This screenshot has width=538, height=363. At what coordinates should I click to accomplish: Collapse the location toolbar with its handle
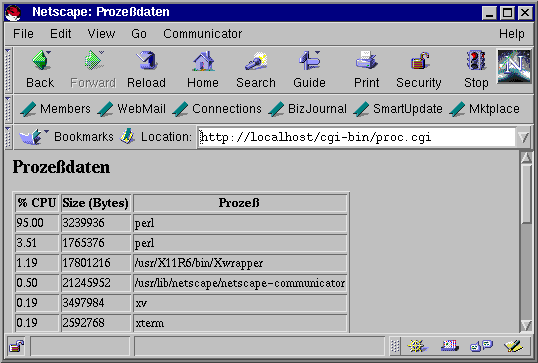pyautogui.click(x=8, y=137)
